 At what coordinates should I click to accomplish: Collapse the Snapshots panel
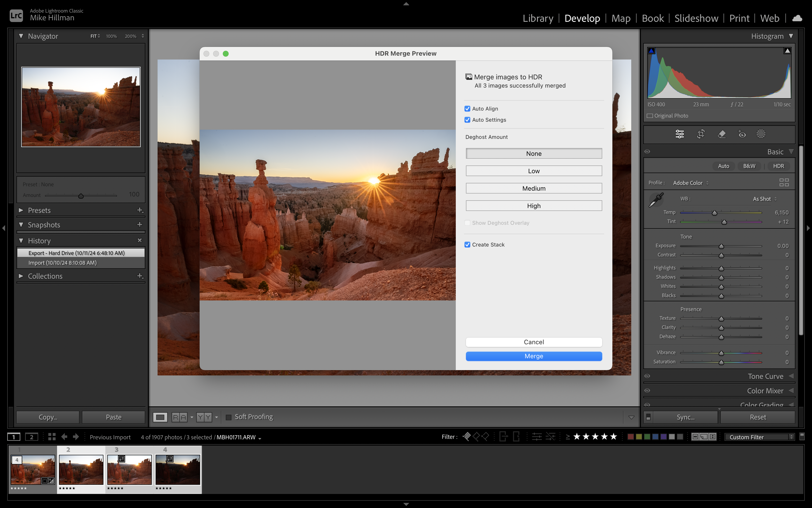pos(21,224)
